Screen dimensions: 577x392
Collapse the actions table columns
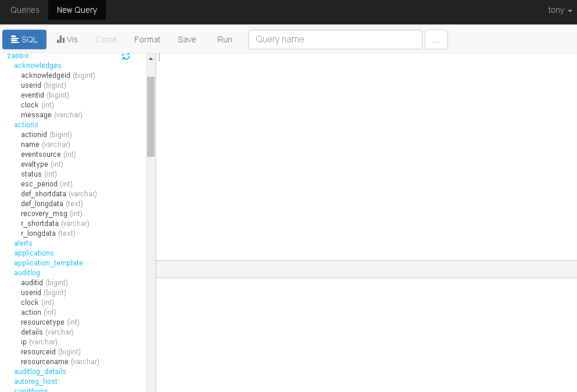click(x=26, y=125)
